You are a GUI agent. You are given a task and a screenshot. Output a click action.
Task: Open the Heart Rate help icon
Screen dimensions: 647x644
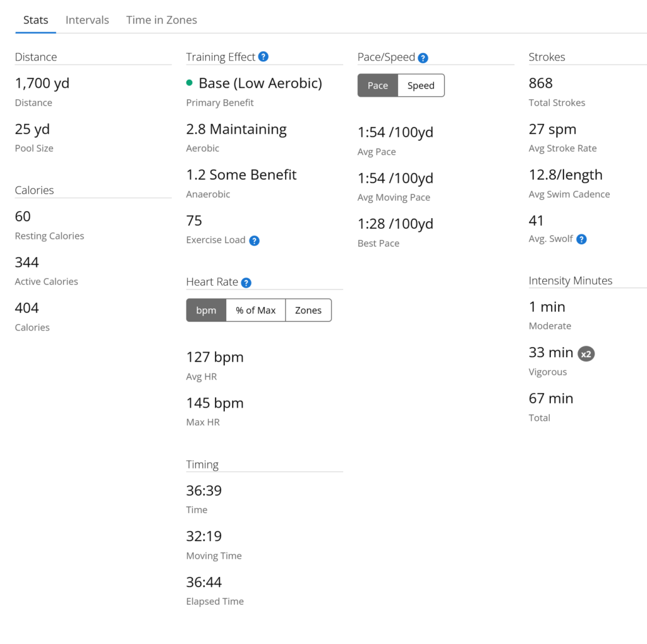[246, 283]
